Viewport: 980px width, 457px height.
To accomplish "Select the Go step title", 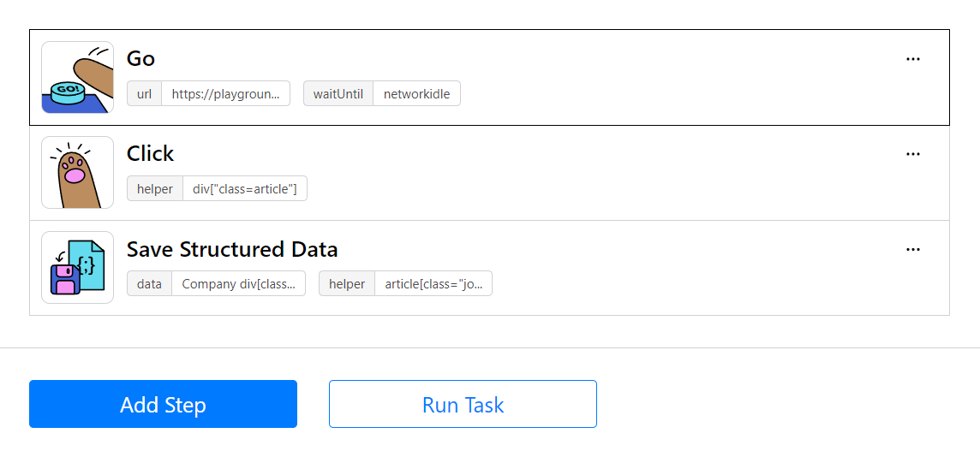I will tap(140, 59).
